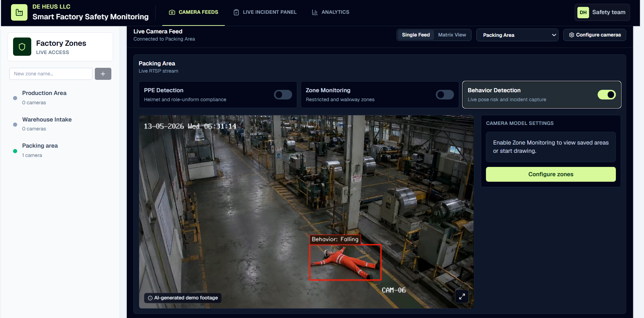Click the bar chart Analytics icon
644x318 pixels.
click(315, 12)
